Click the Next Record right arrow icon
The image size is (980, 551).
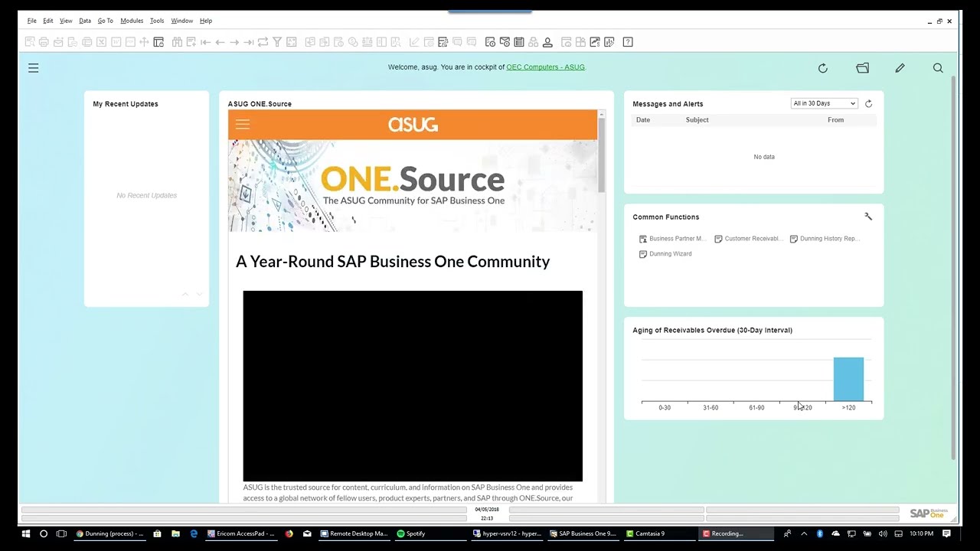[x=234, y=42]
